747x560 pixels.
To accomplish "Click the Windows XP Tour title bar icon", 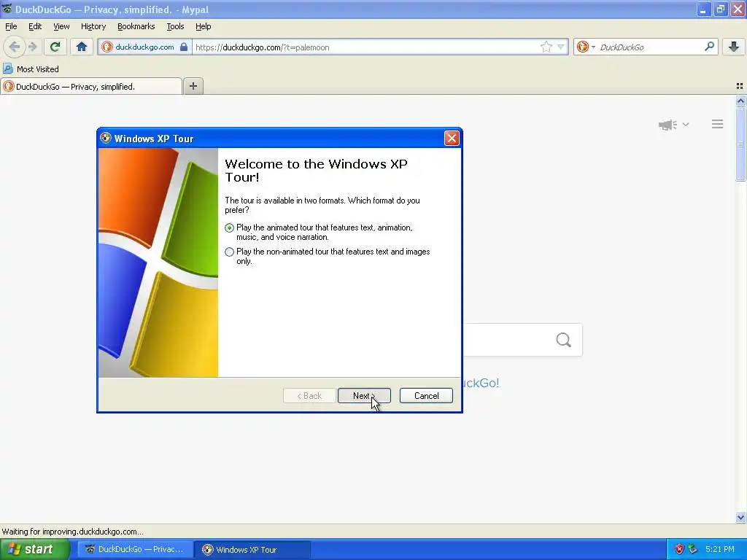I will (x=105, y=138).
